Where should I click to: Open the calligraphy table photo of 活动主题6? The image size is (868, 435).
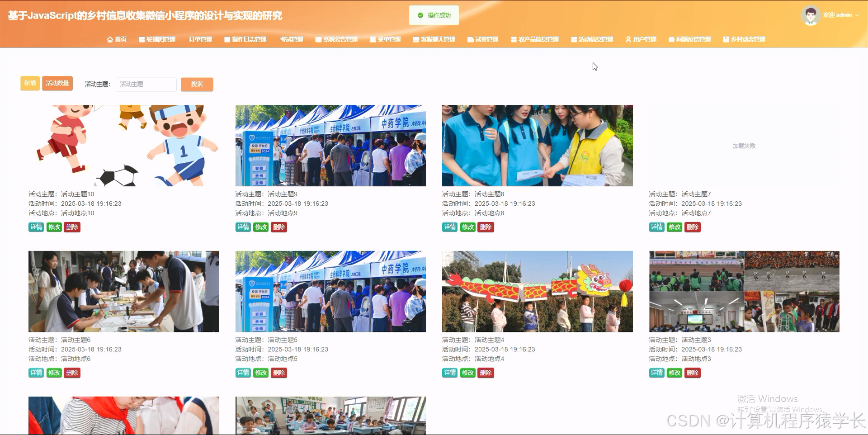pyautogui.click(x=124, y=291)
